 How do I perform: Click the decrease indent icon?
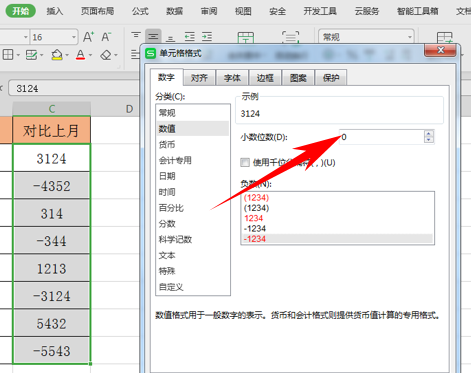[190, 36]
